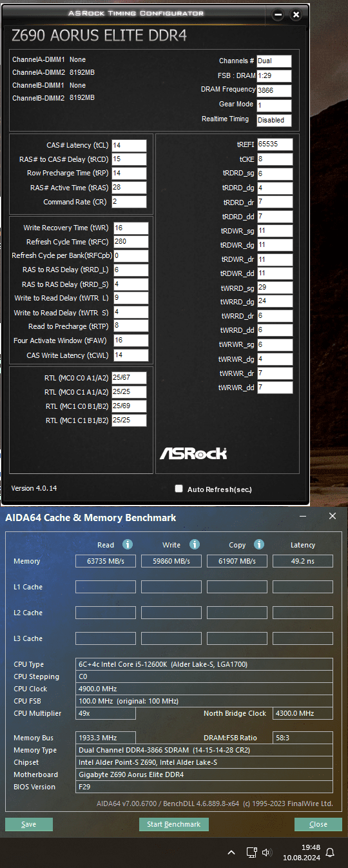Screen dimensions: 348x868
Task: Click the Close button in AIDA64
Action: click(318, 824)
